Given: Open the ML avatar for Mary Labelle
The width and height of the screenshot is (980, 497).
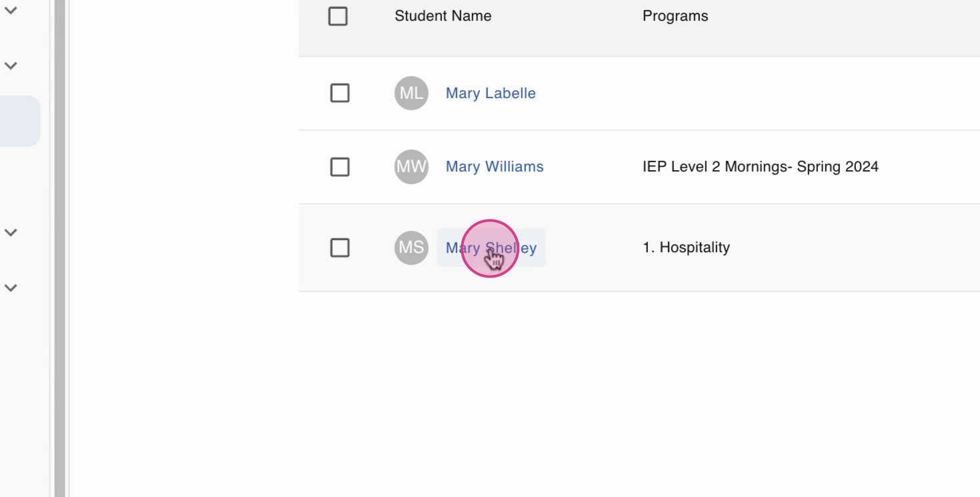Looking at the screenshot, I should click(411, 93).
